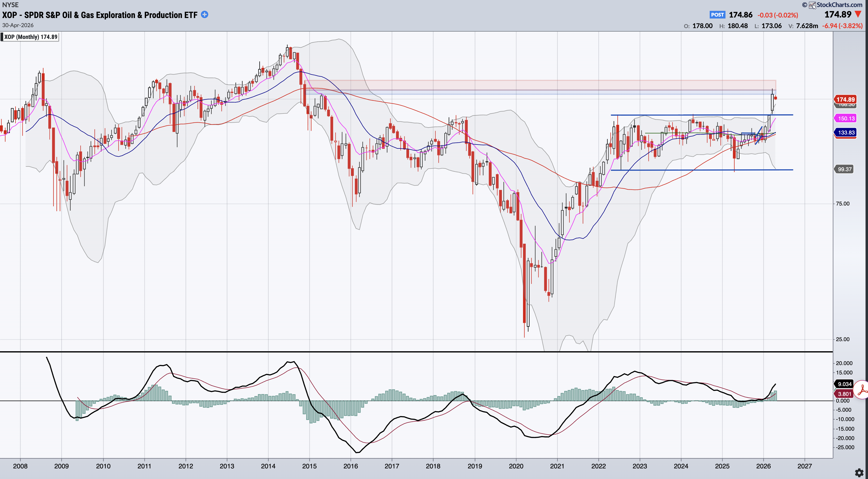
Task: Click the 2020 year label on time axis
Action: pyautogui.click(x=516, y=466)
